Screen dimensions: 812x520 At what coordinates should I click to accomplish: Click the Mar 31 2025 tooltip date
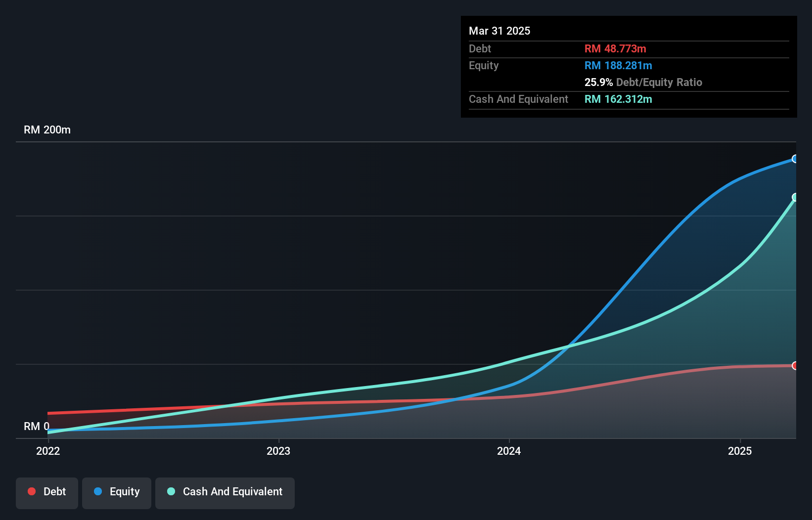(499, 31)
